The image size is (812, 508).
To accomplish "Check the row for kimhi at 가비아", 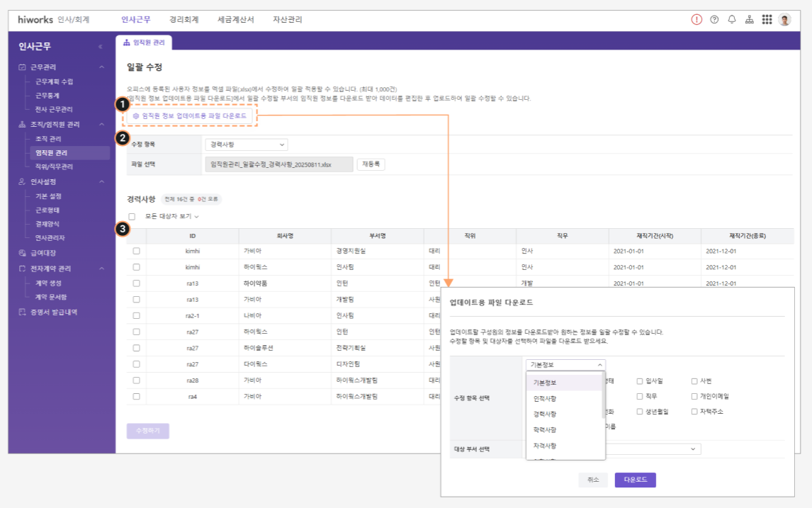I will [x=136, y=251].
